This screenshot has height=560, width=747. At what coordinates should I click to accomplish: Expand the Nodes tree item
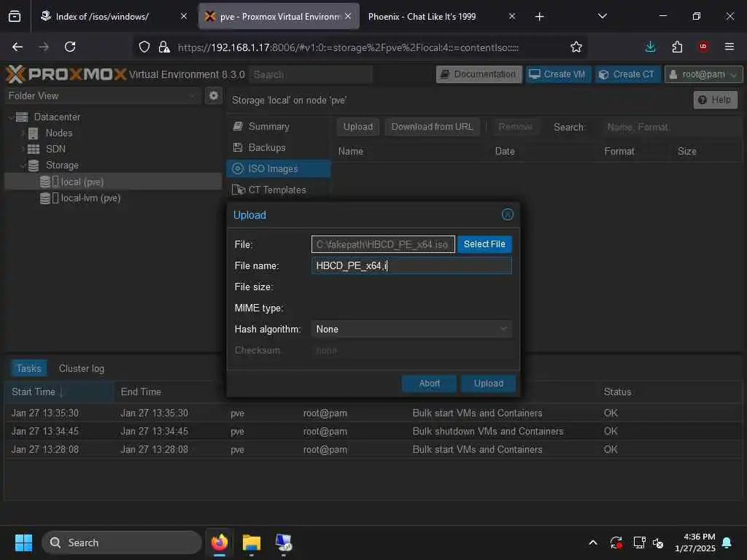(x=23, y=133)
